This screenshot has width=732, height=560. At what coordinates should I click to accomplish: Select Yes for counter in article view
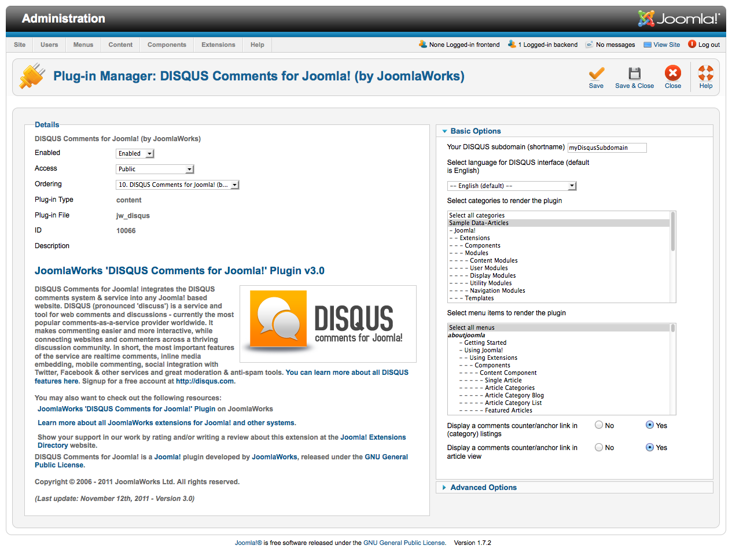650,447
